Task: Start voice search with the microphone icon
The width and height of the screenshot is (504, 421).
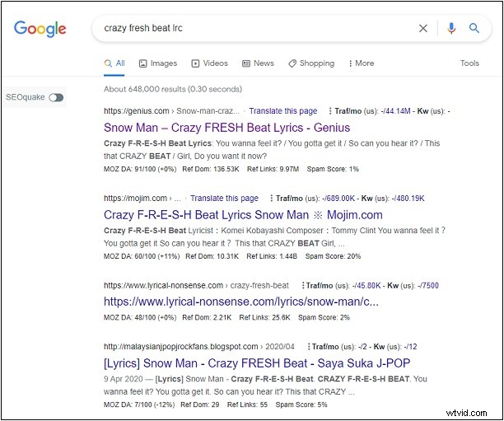Action: point(450,28)
